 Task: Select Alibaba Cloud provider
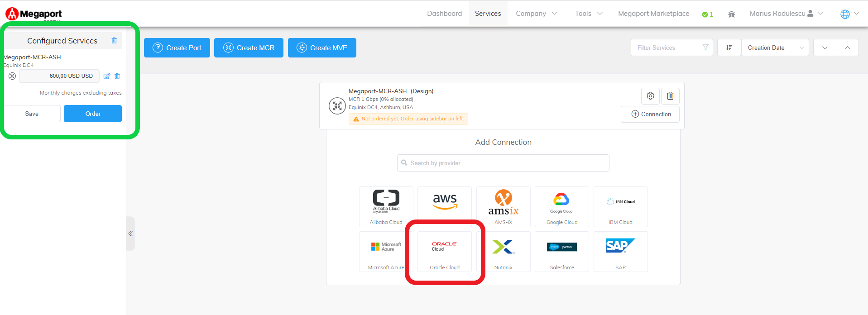[x=386, y=207]
